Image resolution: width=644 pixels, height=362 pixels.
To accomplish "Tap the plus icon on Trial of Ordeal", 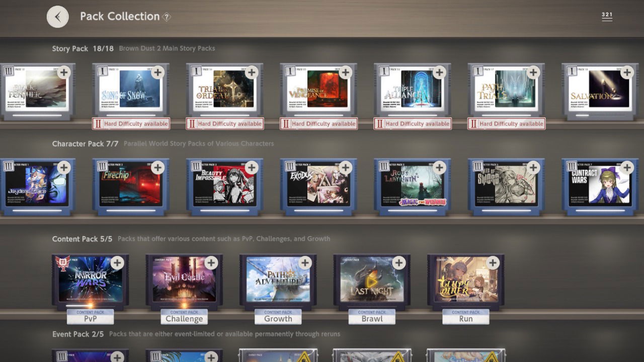I will (x=252, y=72).
